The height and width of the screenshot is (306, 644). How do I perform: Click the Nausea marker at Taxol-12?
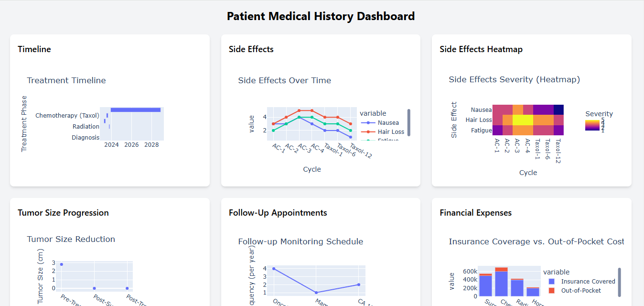[350, 137]
